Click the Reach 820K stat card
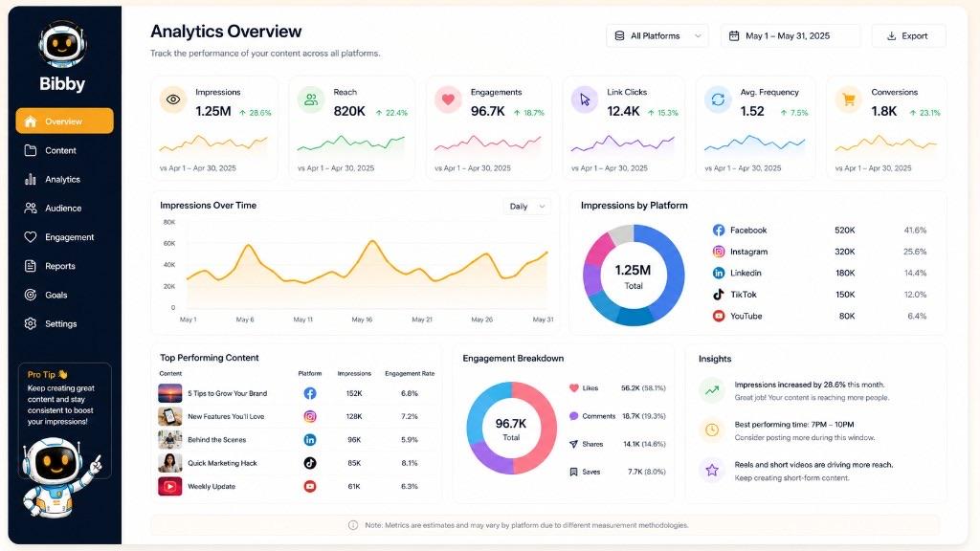The image size is (980, 551). point(352,128)
